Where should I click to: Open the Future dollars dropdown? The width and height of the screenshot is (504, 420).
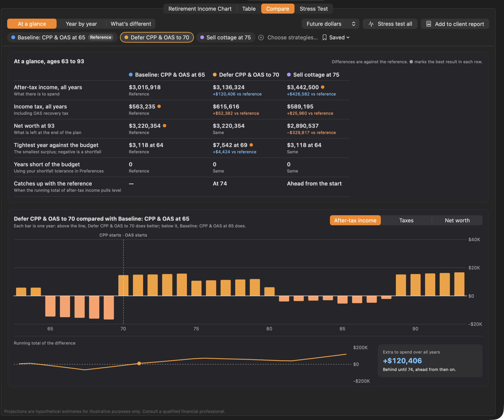[330, 24]
